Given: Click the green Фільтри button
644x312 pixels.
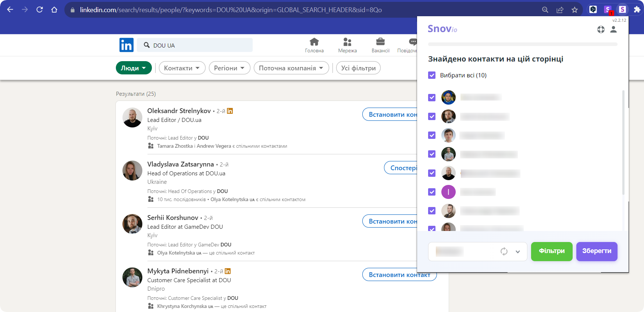Looking at the screenshot, I should pos(552,251).
